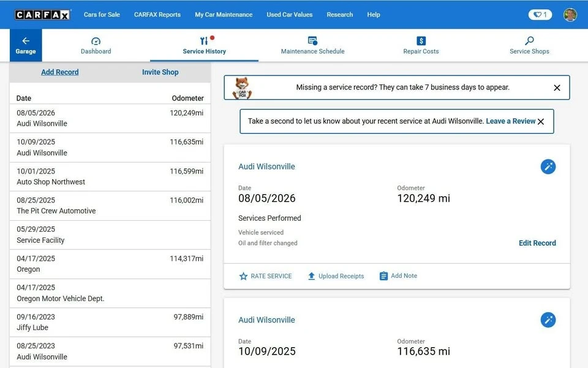Select the Oregon Motor Vehicle Dept. row

110,293
